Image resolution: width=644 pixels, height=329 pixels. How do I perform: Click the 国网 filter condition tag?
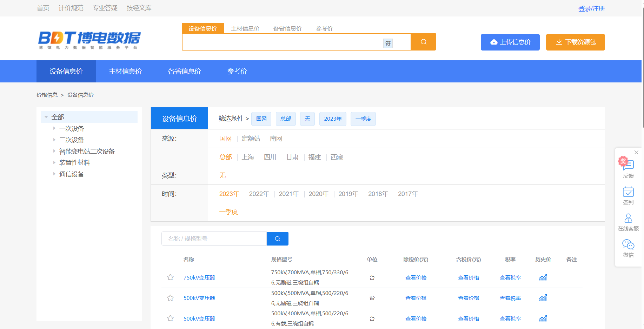tap(261, 119)
